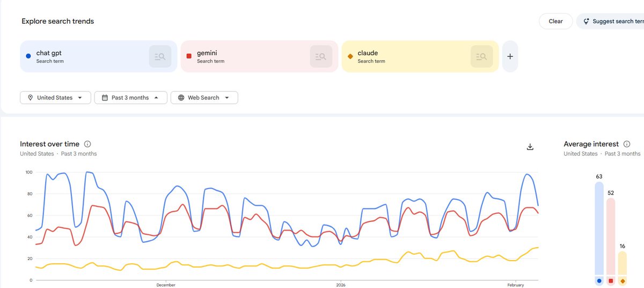This screenshot has height=288, width=644.
Task: Click the 40 value on the y-axis
Action: pos(30,237)
